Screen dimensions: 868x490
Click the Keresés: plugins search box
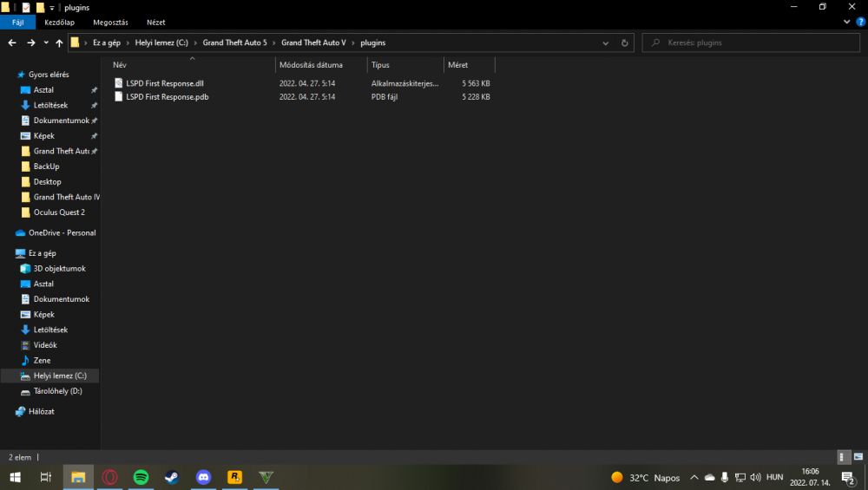click(751, 42)
